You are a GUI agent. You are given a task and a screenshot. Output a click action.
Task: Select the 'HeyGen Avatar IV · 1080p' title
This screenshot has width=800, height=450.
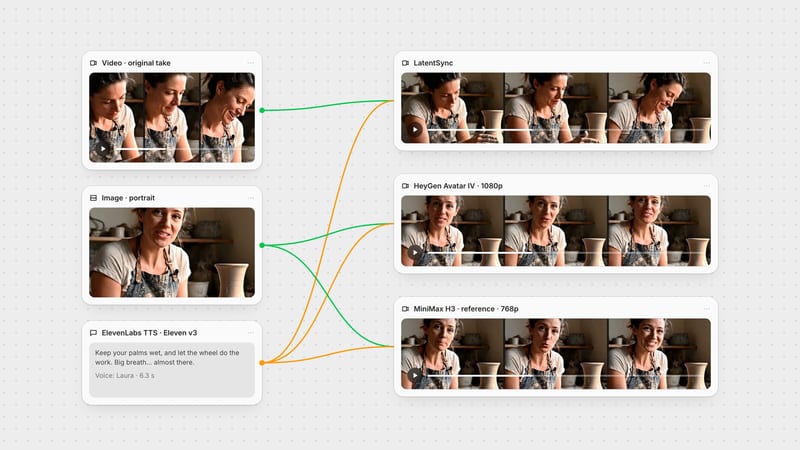click(x=458, y=186)
